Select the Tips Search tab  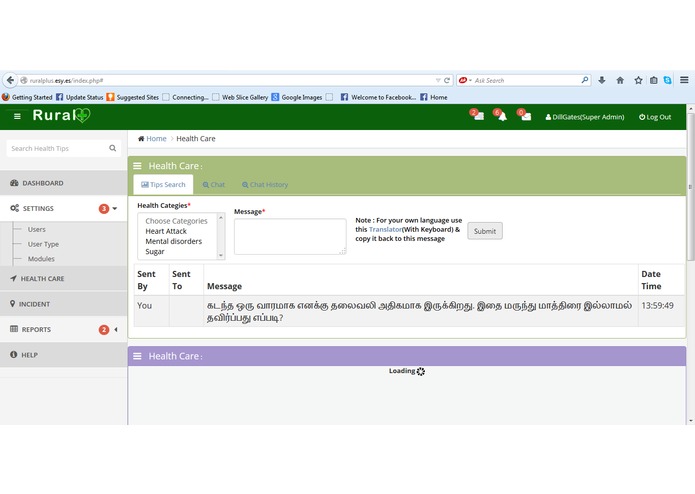[163, 184]
